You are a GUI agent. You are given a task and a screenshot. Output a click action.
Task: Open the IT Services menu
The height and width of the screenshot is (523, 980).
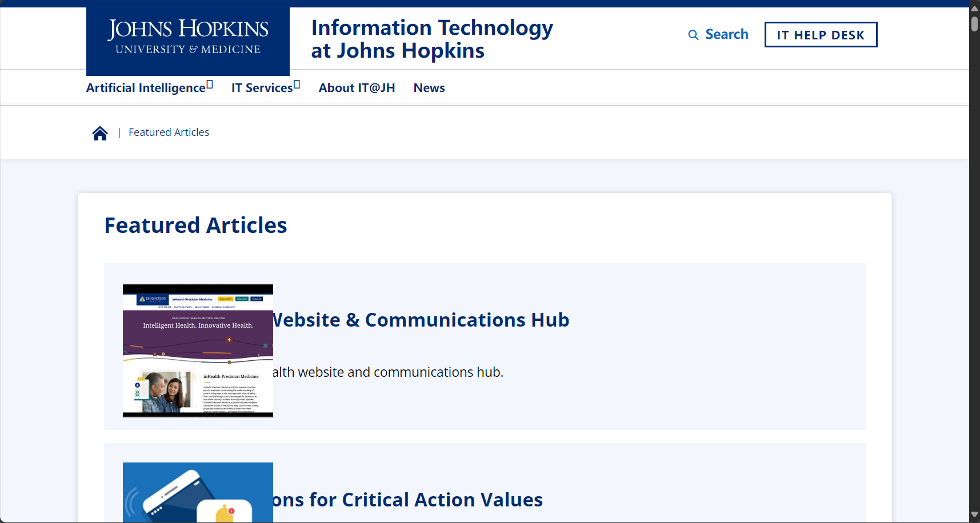coord(262,87)
